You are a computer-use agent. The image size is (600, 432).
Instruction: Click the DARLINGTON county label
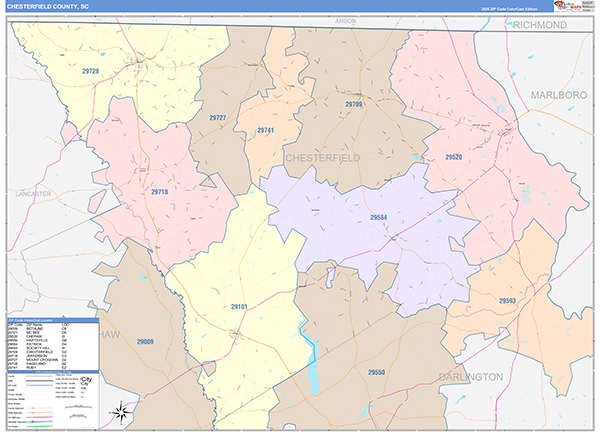471,377
